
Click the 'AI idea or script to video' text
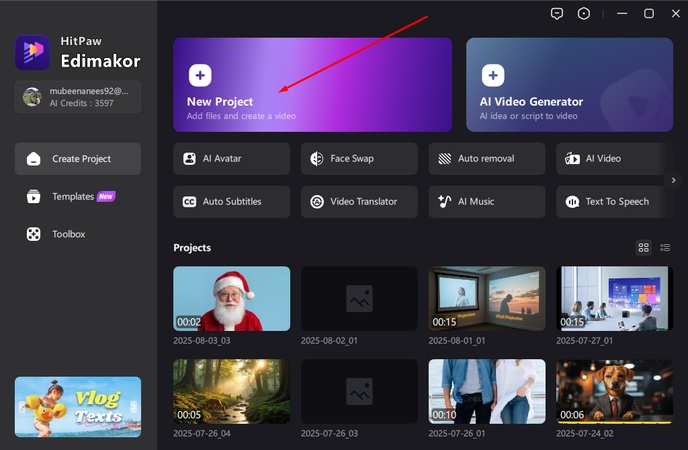tap(528, 116)
